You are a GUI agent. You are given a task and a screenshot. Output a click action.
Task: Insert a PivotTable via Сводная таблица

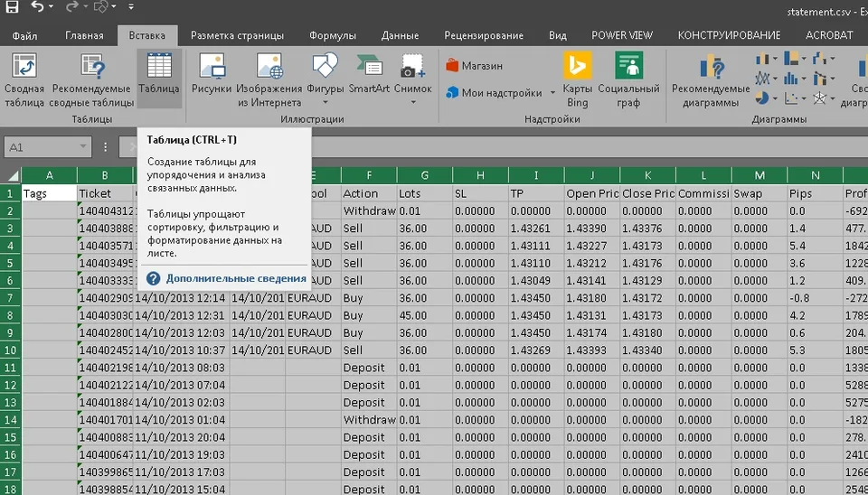(x=24, y=80)
